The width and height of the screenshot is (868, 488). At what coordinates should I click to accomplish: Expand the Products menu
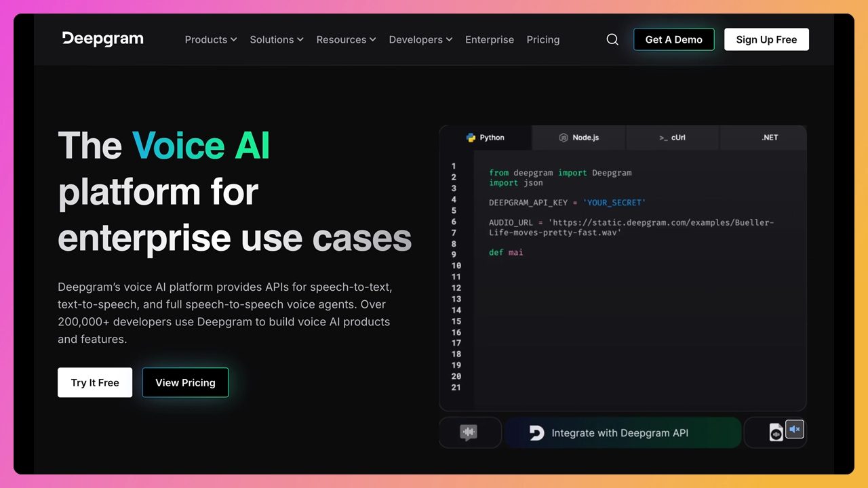point(211,39)
